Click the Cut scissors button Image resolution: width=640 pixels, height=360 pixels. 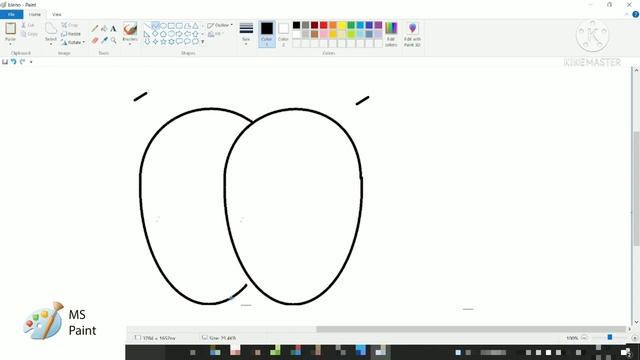click(29, 25)
